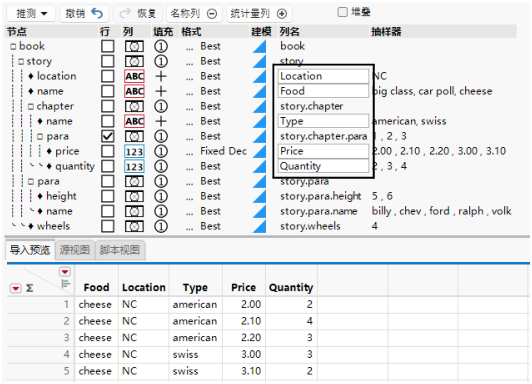532x384 pixels.
Task: Click the blue modeling type icon for book
Action: click(260, 46)
